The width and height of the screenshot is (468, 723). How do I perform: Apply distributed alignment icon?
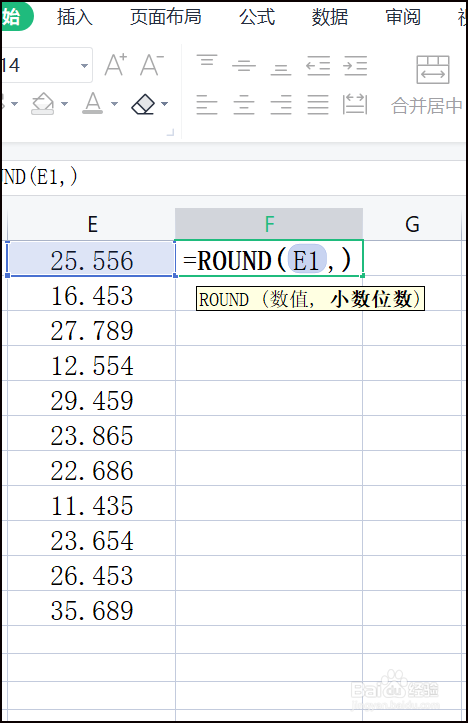click(x=355, y=104)
